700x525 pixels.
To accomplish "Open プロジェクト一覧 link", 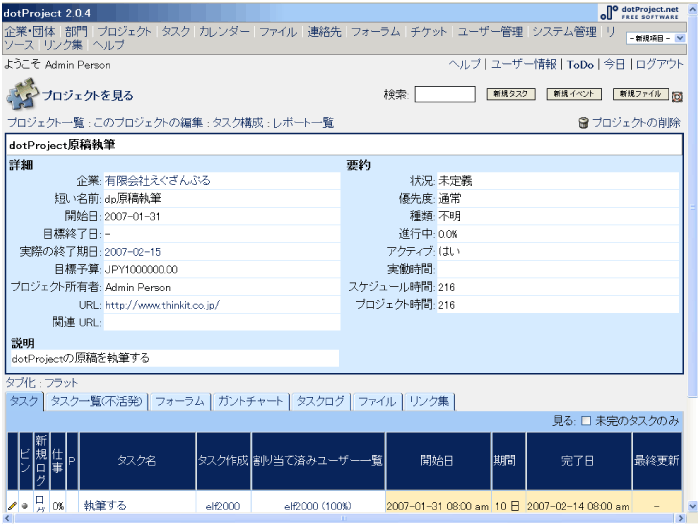I will tap(46, 123).
